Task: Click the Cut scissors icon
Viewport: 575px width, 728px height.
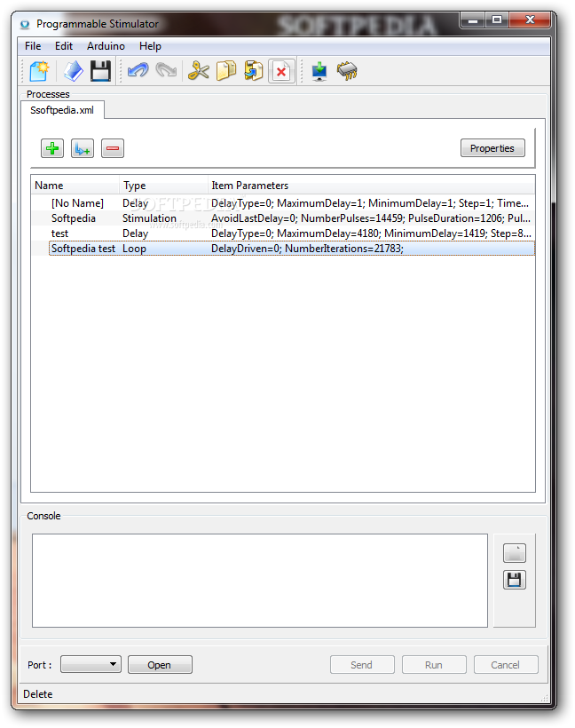Action: (x=198, y=72)
